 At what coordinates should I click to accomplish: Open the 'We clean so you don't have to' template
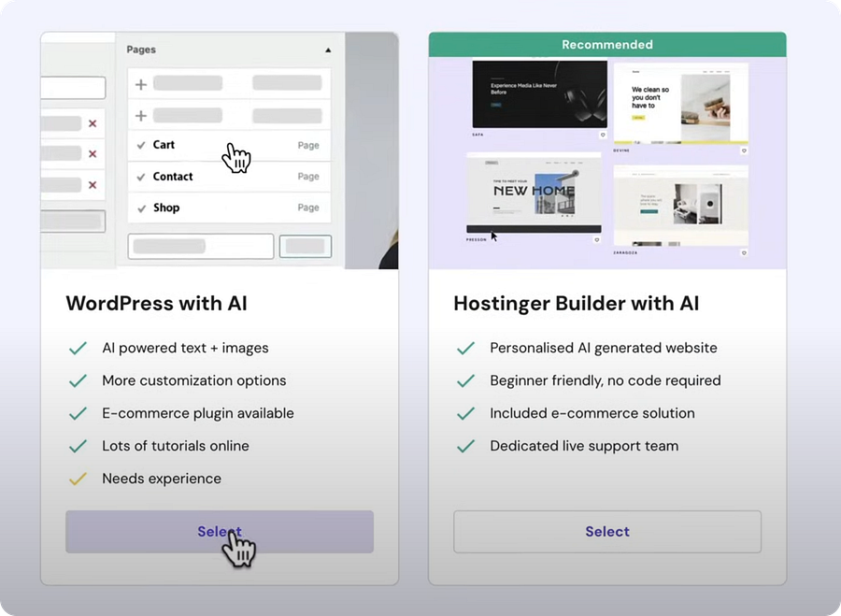(x=680, y=104)
